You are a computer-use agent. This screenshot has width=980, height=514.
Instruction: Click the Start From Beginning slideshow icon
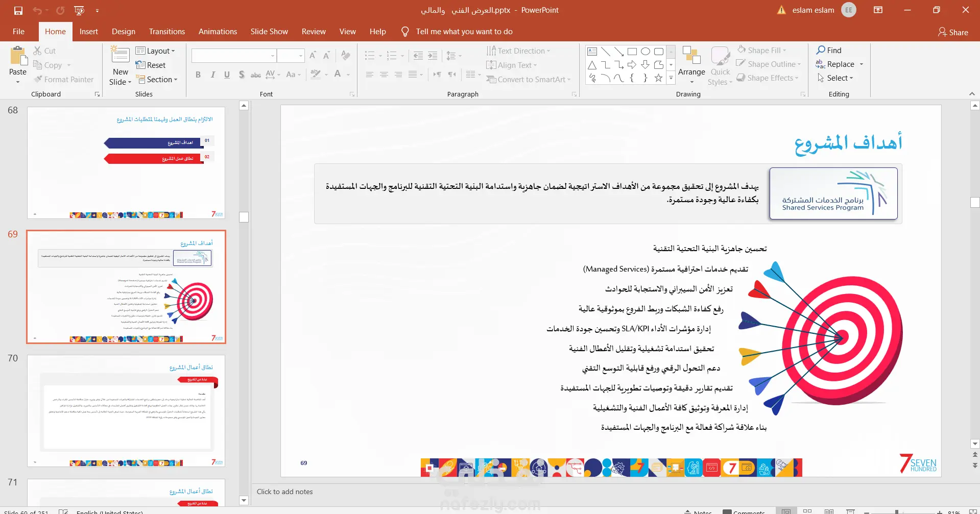point(79,10)
